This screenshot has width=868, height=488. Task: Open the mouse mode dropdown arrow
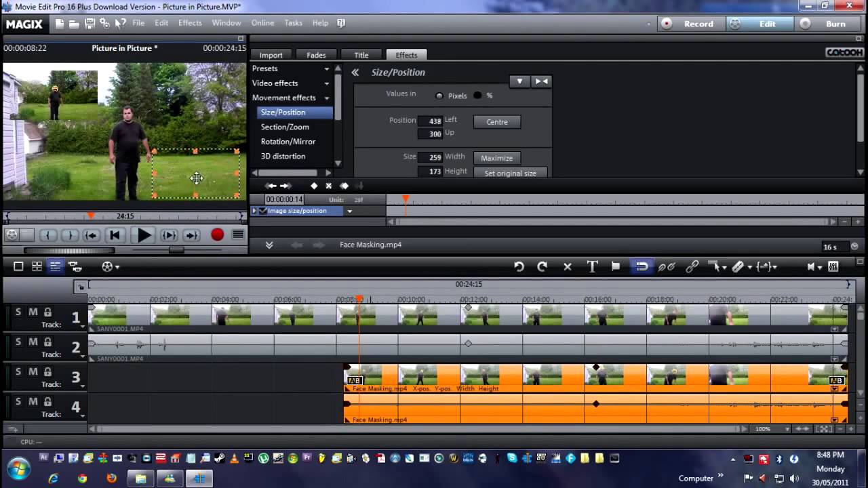[x=724, y=268]
